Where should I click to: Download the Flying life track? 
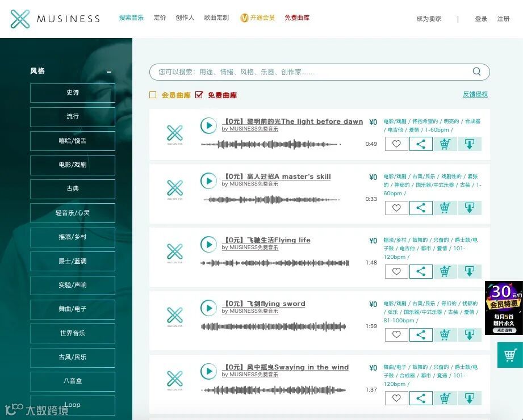[470, 271]
